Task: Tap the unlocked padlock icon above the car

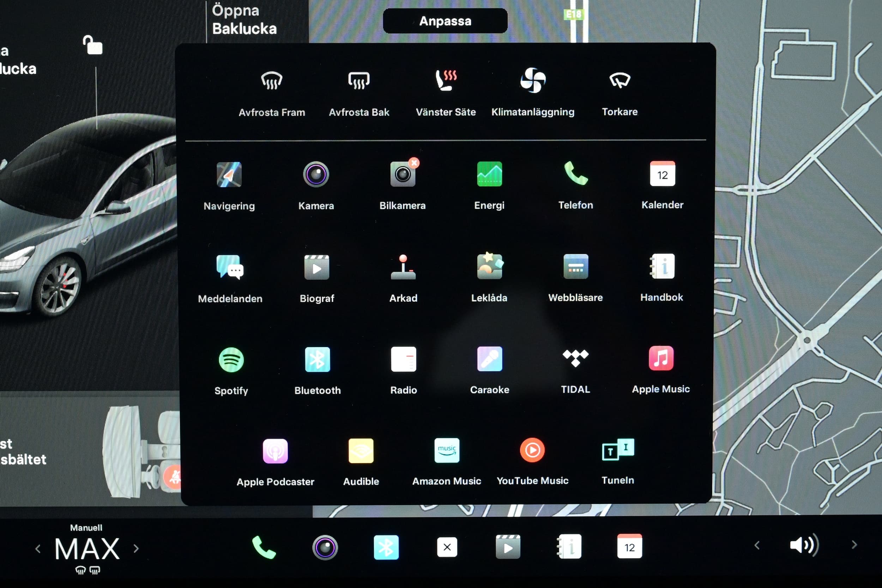Action: 93,46
